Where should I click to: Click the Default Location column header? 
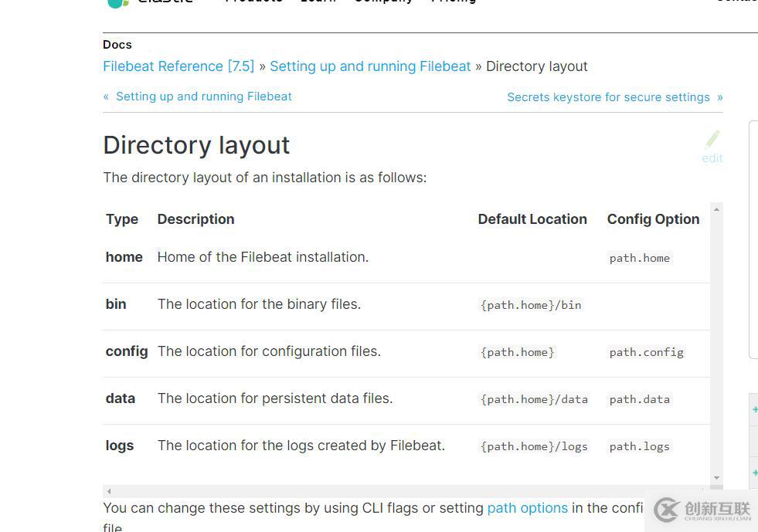[x=532, y=219]
